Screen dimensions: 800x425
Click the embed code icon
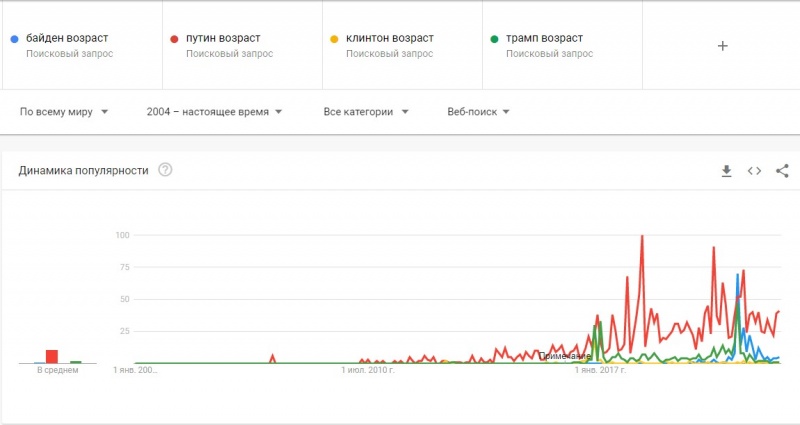(754, 171)
